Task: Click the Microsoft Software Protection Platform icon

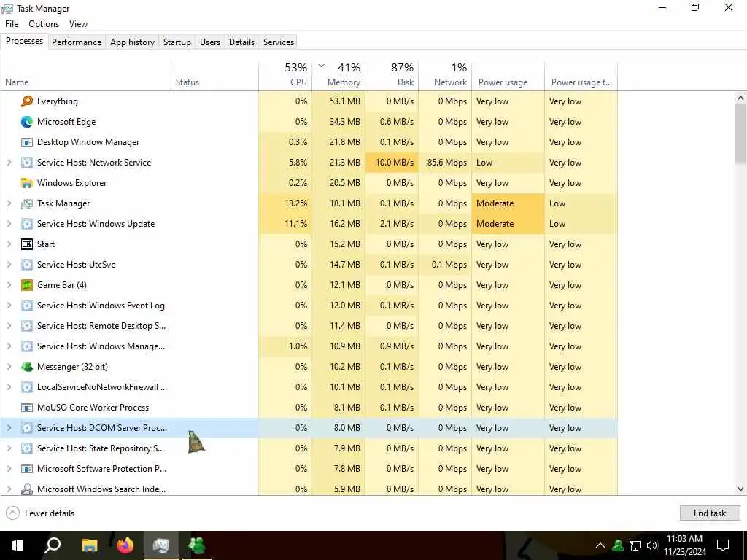Action: point(27,469)
